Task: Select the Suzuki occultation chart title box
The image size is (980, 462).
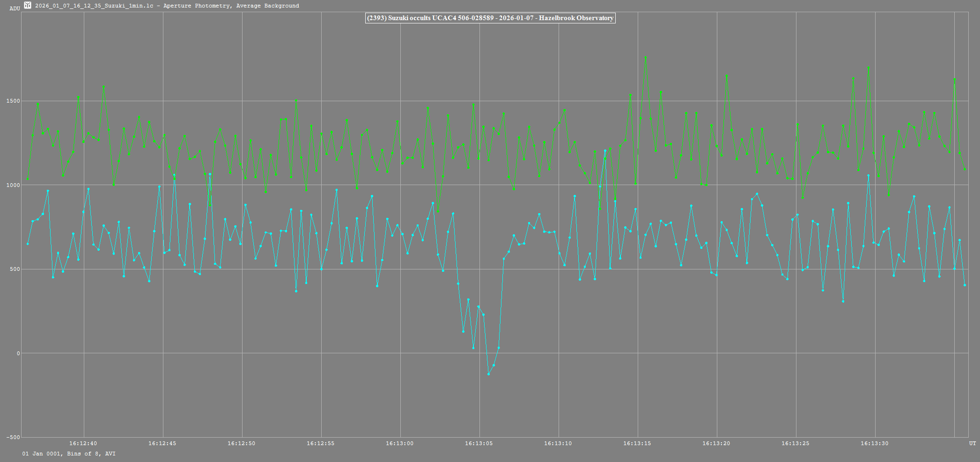Action: tap(490, 18)
